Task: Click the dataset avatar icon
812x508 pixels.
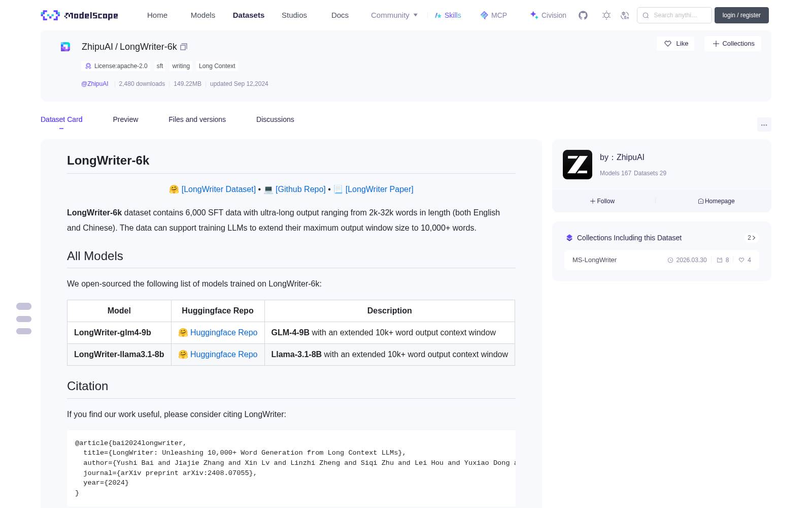Action: tap(65, 47)
